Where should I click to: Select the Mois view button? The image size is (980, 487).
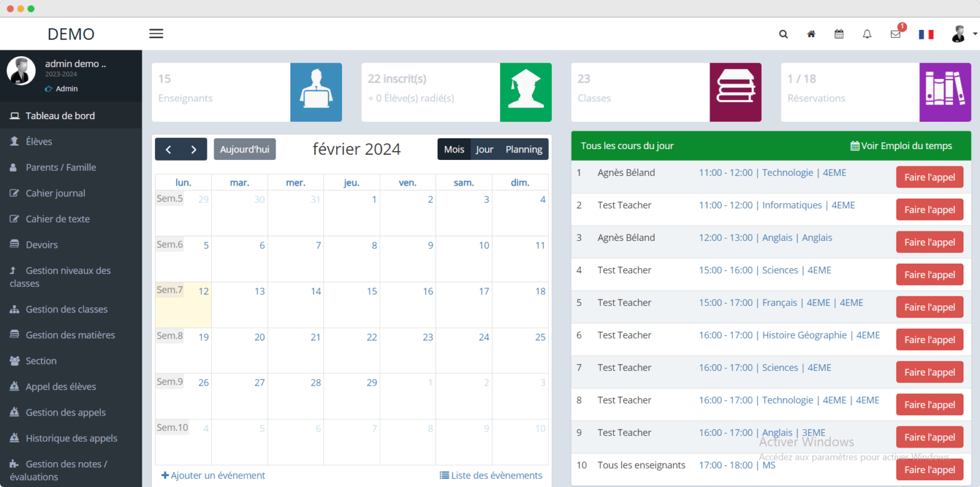click(x=454, y=149)
